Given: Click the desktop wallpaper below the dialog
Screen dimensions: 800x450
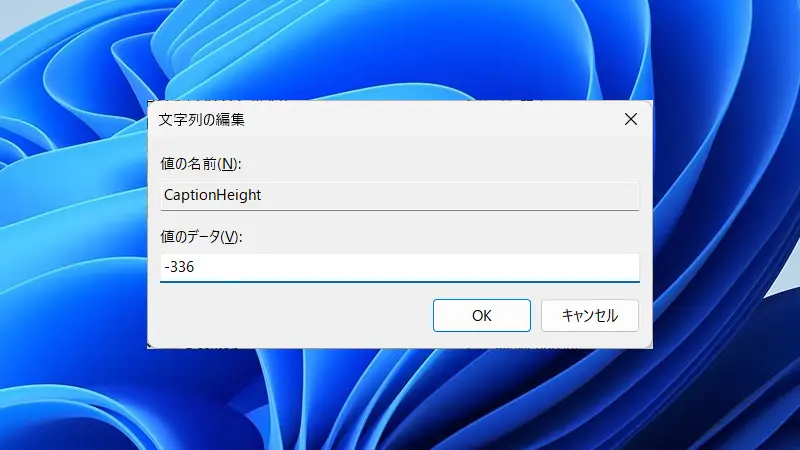Looking at the screenshot, I should [x=400, y=403].
